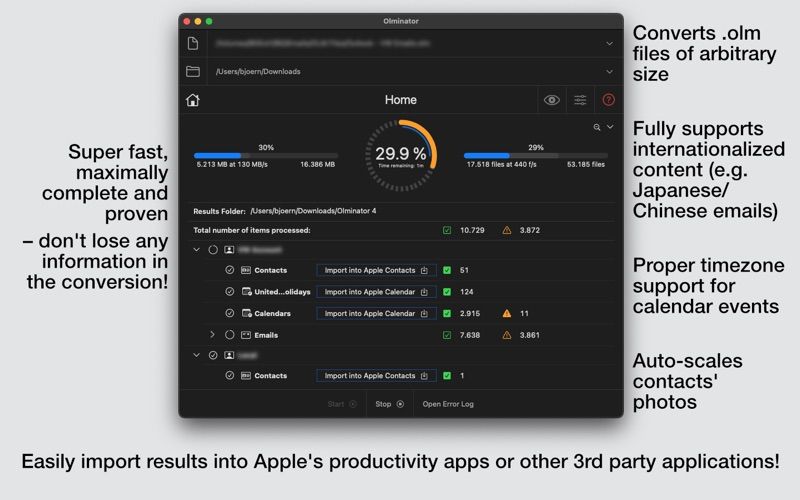Click green check next to count 1
This screenshot has width=800, height=500.
[447, 376]
